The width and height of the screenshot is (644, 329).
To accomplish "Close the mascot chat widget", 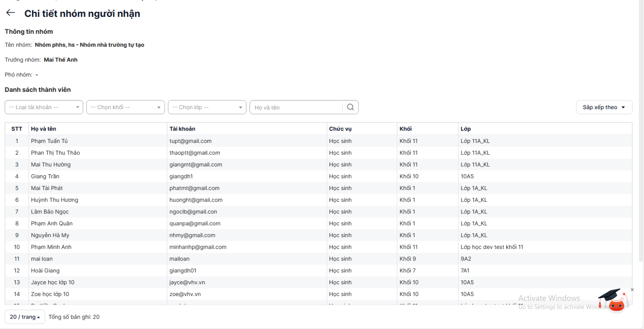I will point(632,290).
